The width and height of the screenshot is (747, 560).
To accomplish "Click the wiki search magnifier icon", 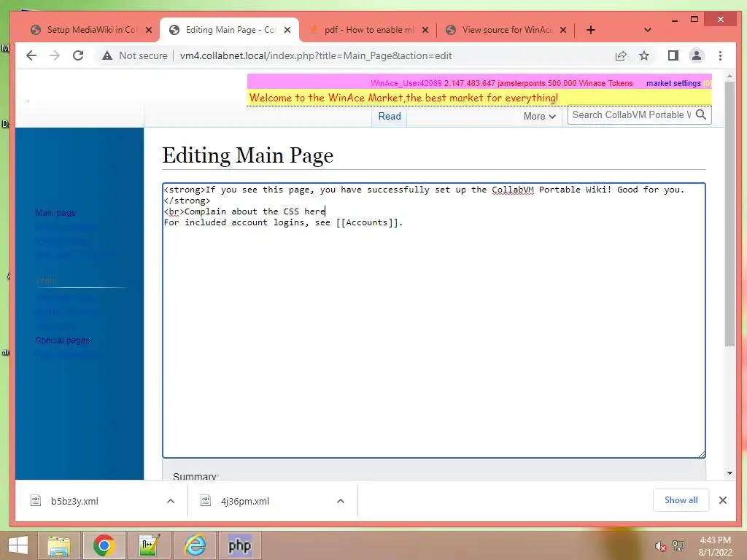I will pos(701,114).
